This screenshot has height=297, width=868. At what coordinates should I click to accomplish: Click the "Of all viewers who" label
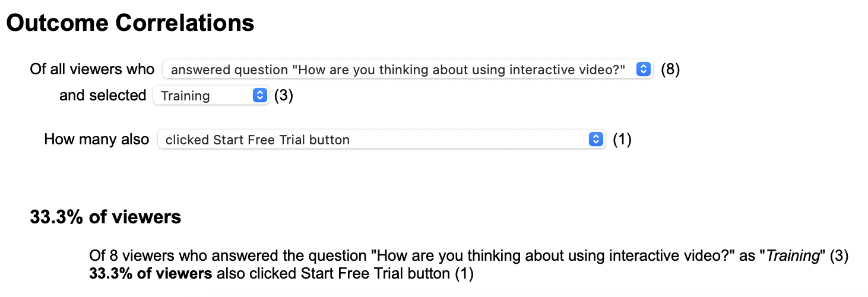(92, 69)
